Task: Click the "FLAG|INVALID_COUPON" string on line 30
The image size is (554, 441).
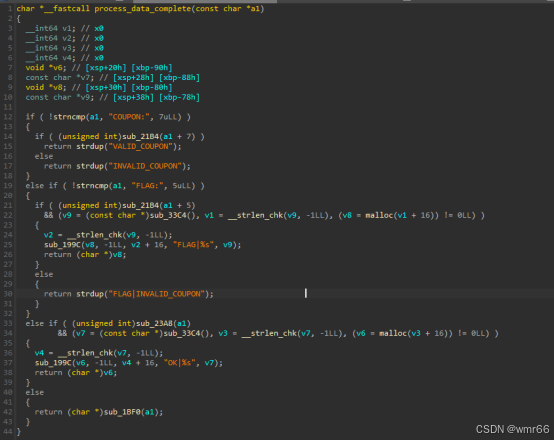Action: (x=157, y=294)
